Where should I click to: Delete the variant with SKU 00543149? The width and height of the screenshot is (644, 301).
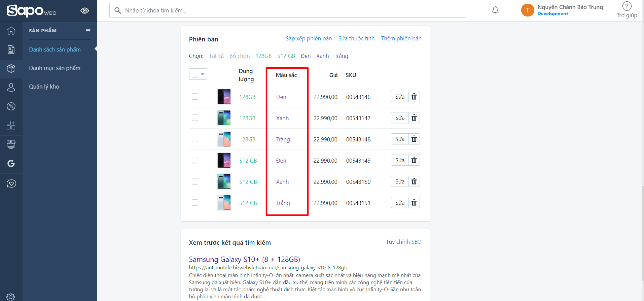pos(414,160)
